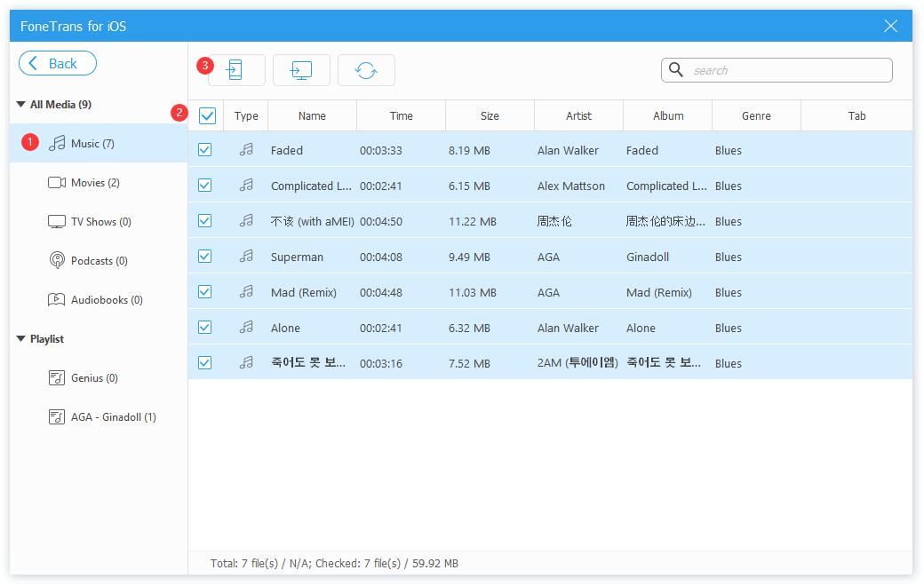The height and width of the screenshot is (586, 924).
Task: Sort by the Album column header
Action: pyautogui.click(x=668, y=116)
